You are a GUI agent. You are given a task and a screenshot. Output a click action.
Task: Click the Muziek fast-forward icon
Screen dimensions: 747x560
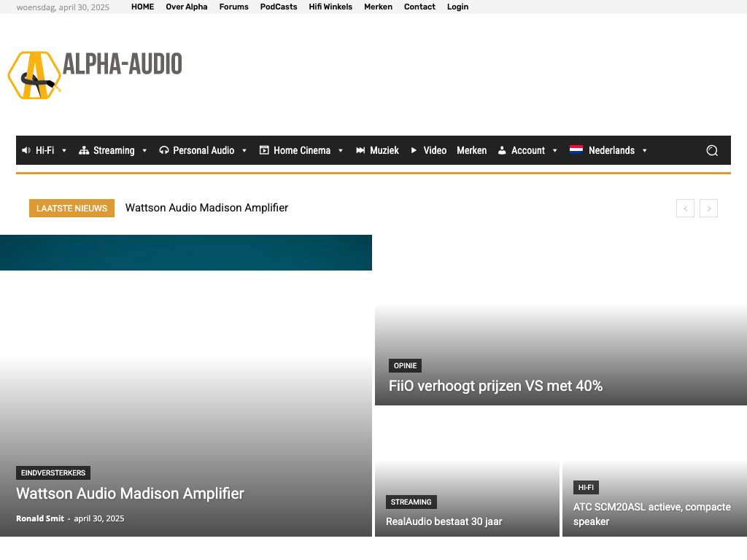[360, 150]
